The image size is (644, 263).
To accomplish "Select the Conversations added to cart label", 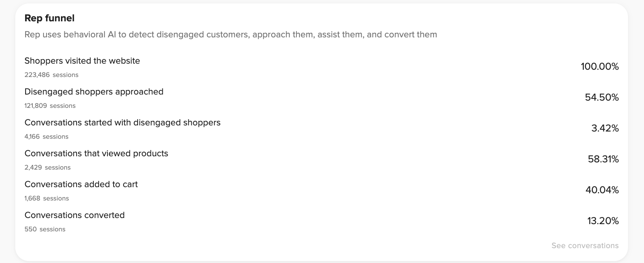I will [x=81, y=184].
